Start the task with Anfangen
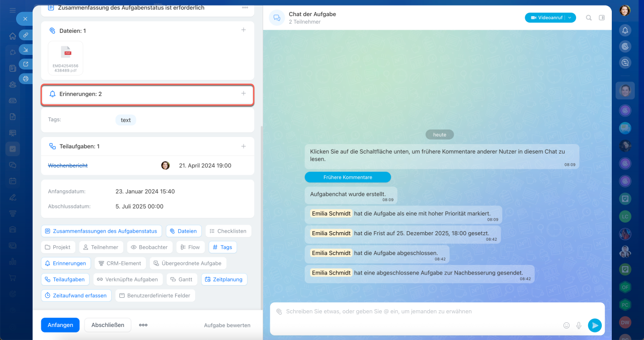Viewport: 644px width, 340px height. 60,325
